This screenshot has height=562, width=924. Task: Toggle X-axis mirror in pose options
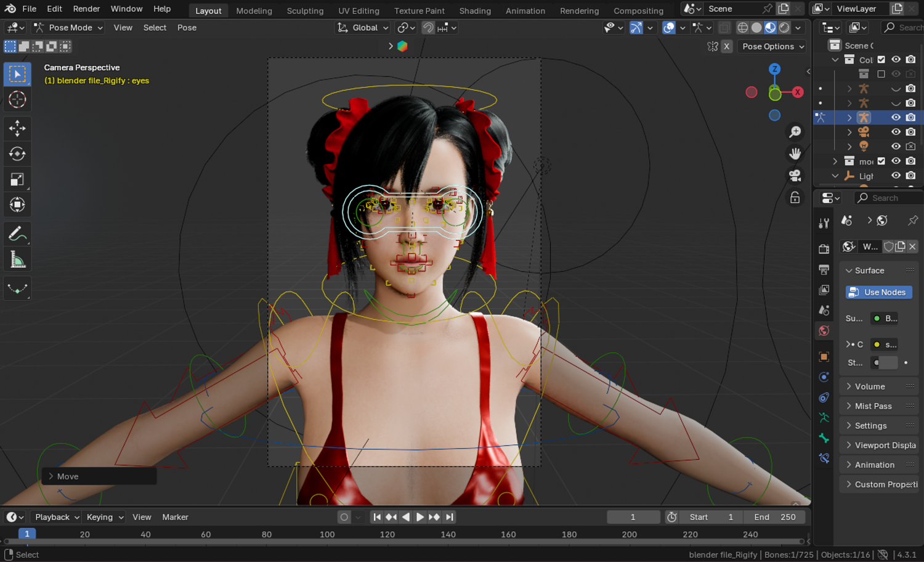click(727, 46)
